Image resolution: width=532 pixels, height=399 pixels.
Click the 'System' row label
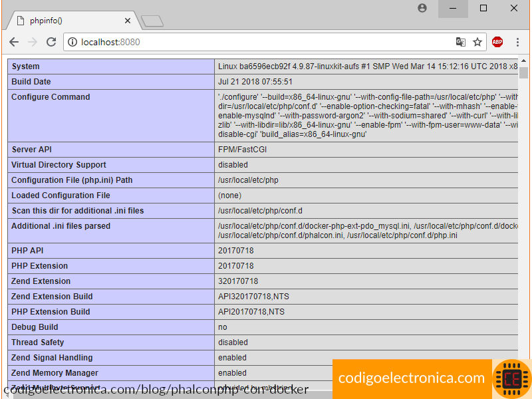[x=25, y=66]
